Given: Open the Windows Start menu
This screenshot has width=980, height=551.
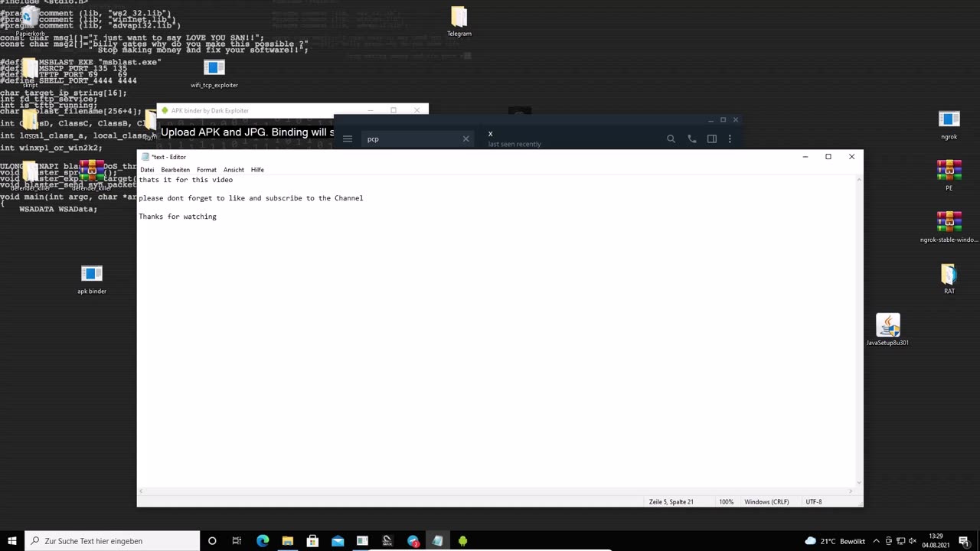Looking at the screenshot, I should point(12,541).
